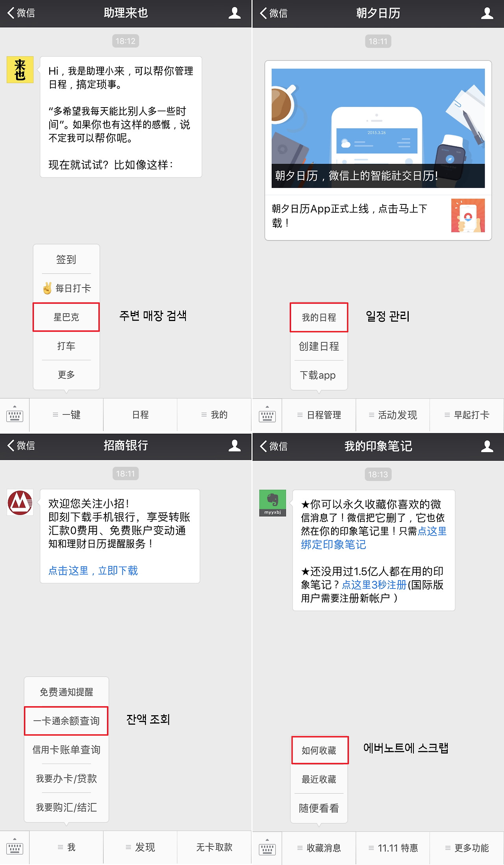Expand the 我的 bottom menu
The image size is (504, 865).
(214, 414)
